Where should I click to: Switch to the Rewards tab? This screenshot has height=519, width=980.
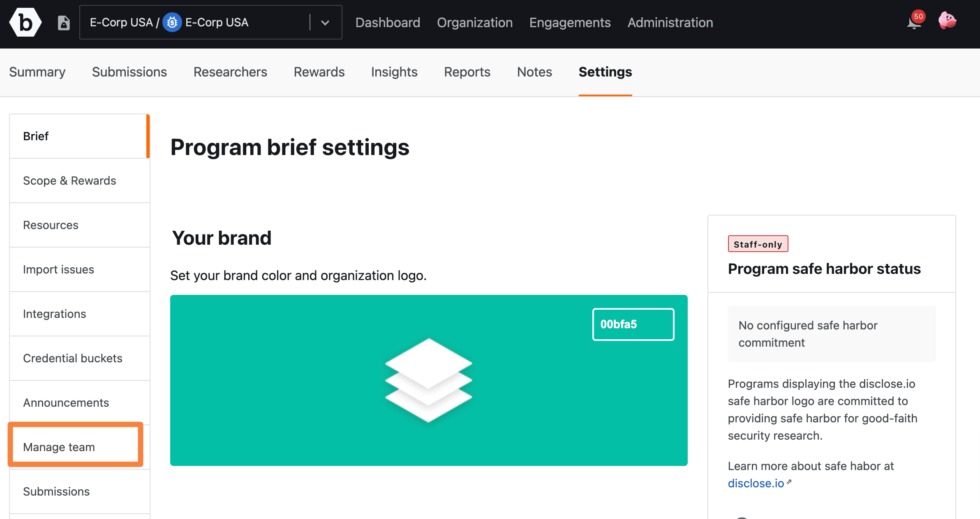319,72
